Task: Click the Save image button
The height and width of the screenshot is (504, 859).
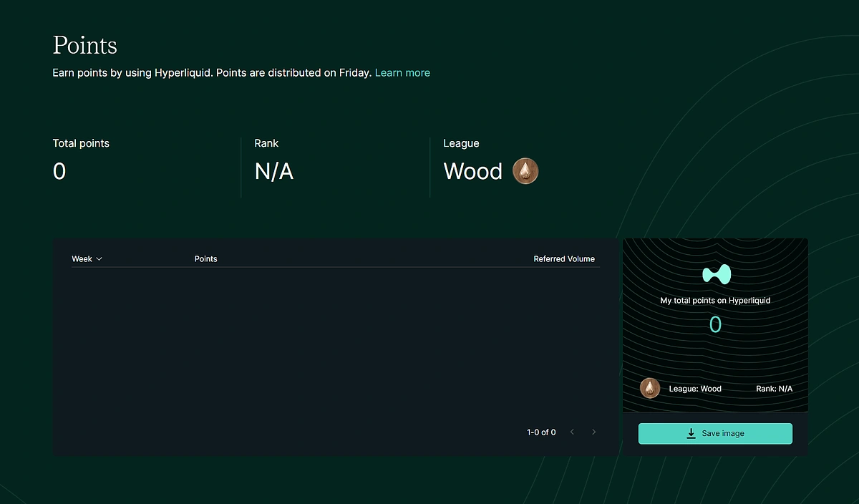Action: (715, 433)
